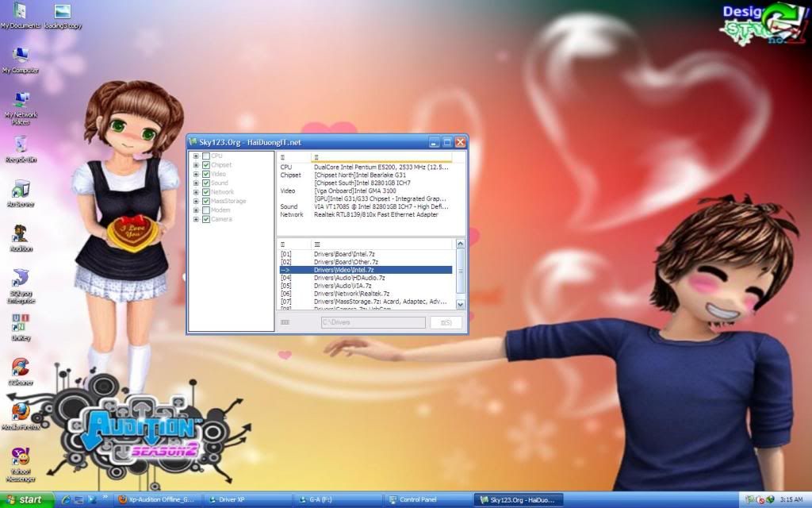Expand the Modem tree node

(x=196, y=210)
